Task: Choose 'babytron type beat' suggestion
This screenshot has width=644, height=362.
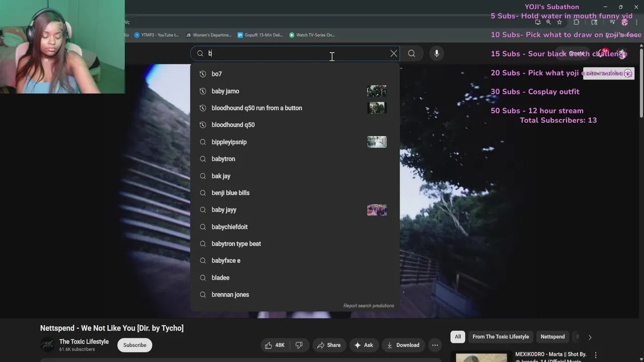Action: click(295, 244)
